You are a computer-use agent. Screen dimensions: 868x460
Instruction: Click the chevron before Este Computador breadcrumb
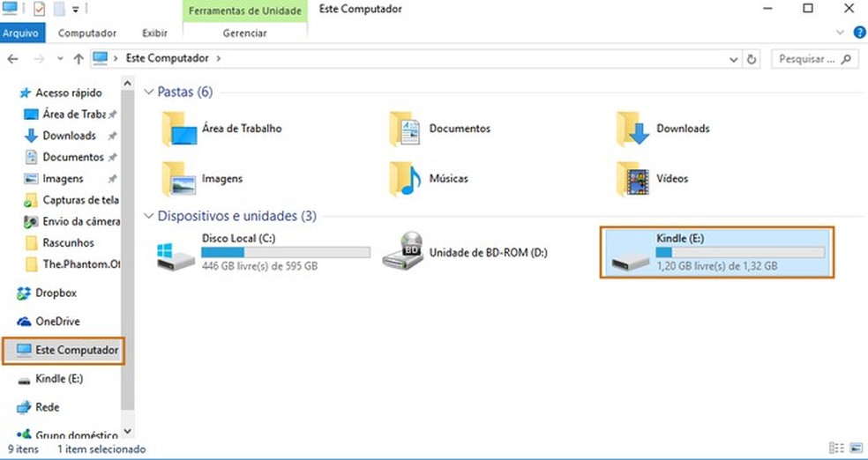(x=116, y=58)
